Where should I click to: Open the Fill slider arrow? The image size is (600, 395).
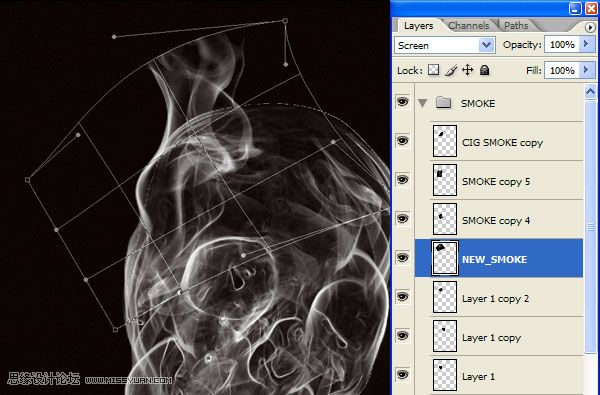[x=586, y=70]
